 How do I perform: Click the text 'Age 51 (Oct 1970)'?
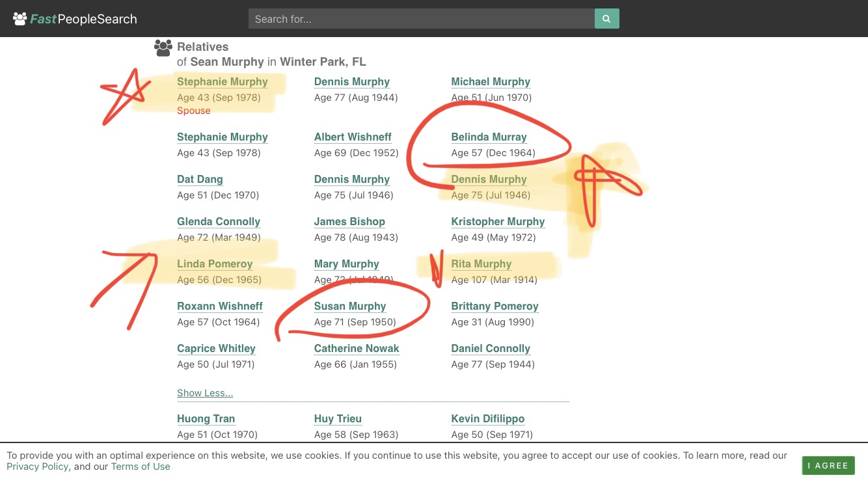tap(217, 435)
